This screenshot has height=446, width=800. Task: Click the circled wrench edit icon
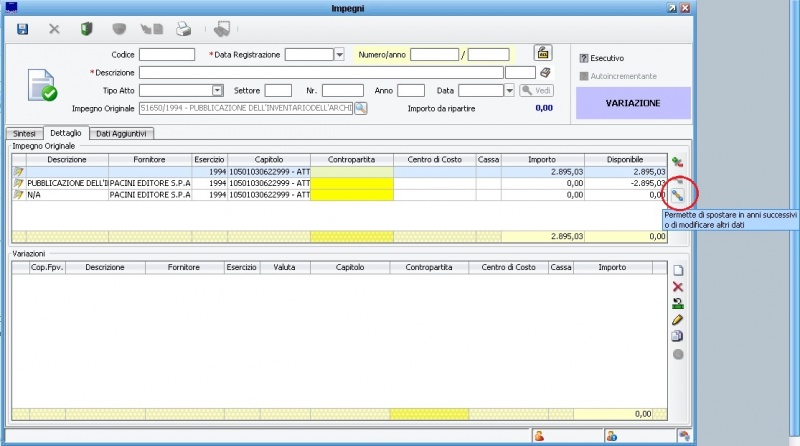tap(678, 194)
